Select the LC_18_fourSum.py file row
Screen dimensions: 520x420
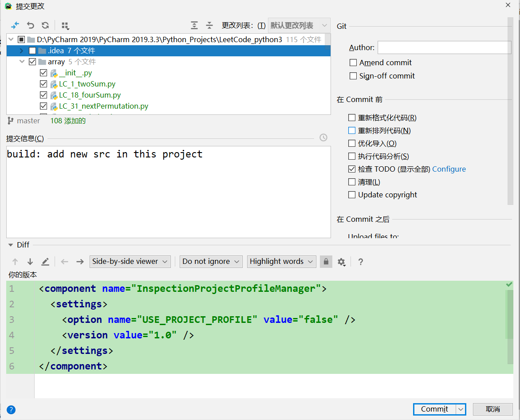pyautogui.click(x=169, y=95)
